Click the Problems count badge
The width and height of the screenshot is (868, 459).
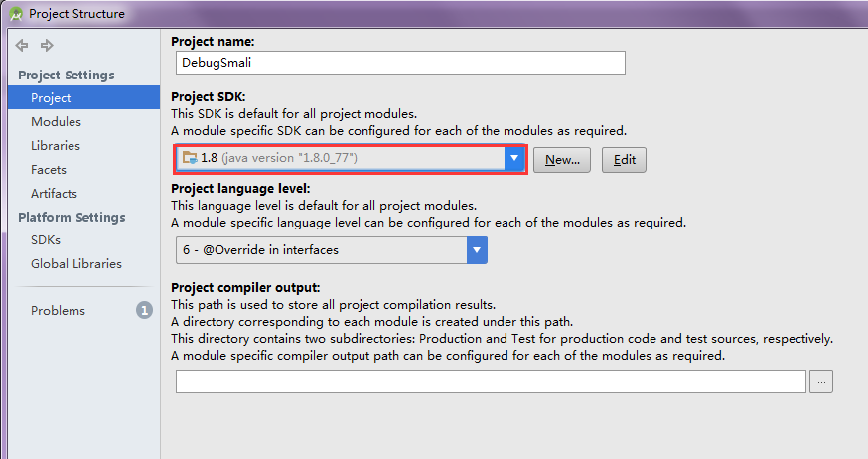144,311
